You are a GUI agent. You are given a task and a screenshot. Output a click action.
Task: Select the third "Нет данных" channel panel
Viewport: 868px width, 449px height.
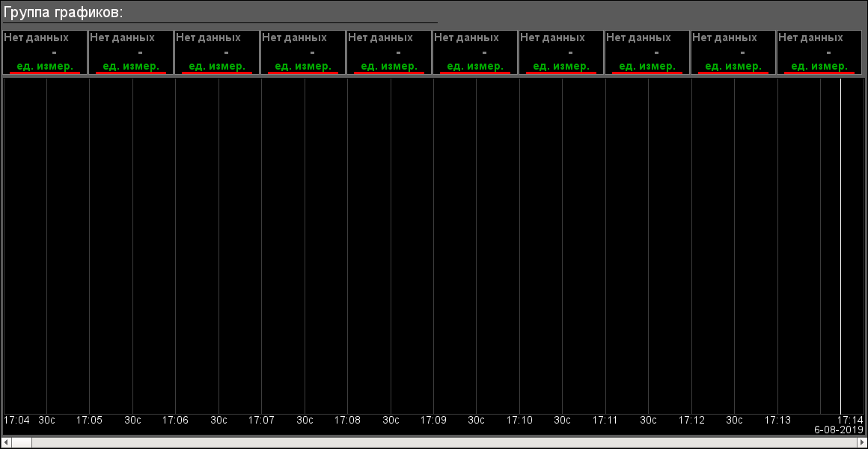click(216, 45)
